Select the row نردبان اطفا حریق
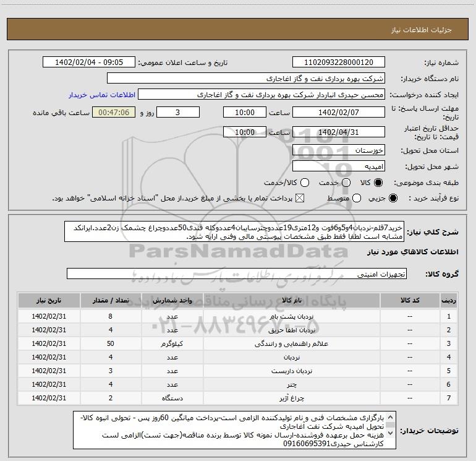The height and width of the screenshot is (461, 476). pos(238,330)
